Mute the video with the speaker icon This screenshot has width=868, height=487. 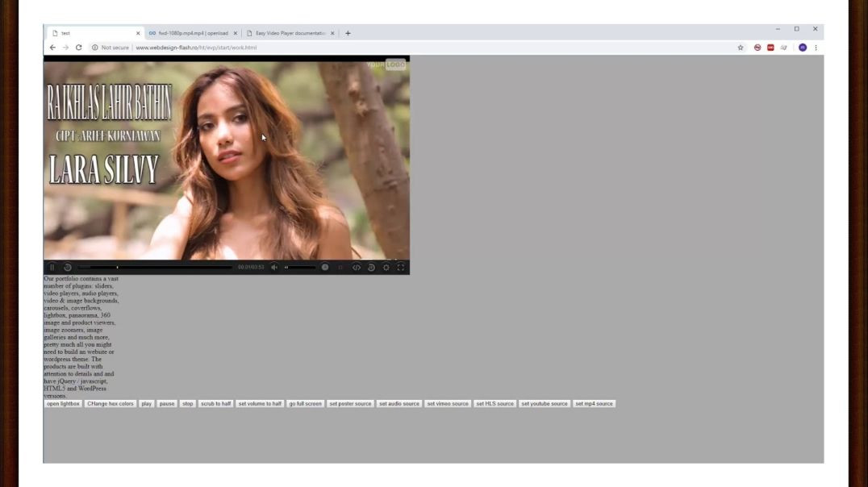point(274,268)
